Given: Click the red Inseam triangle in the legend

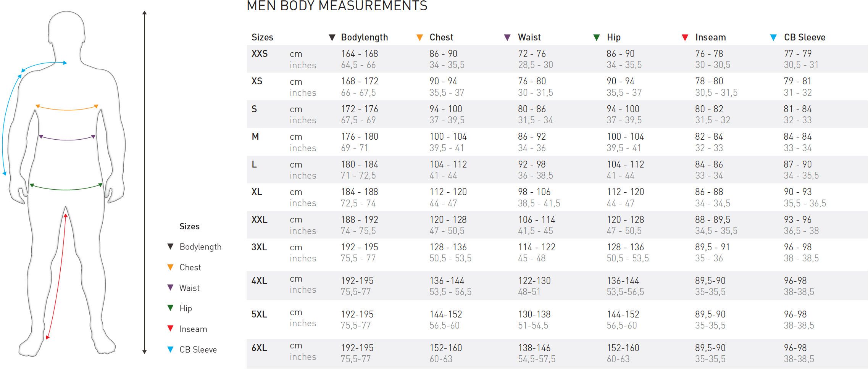Looking at the screenshot, I should [171, 329].
